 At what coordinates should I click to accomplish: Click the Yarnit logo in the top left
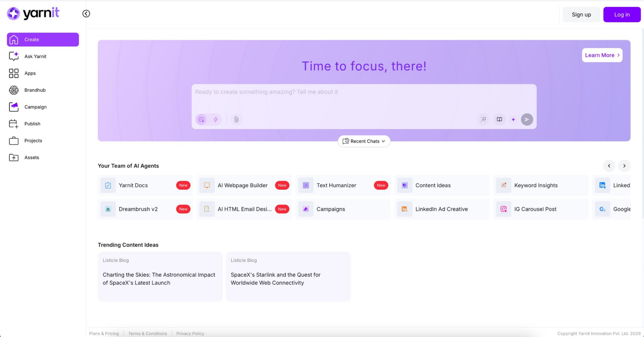point(33,13)
